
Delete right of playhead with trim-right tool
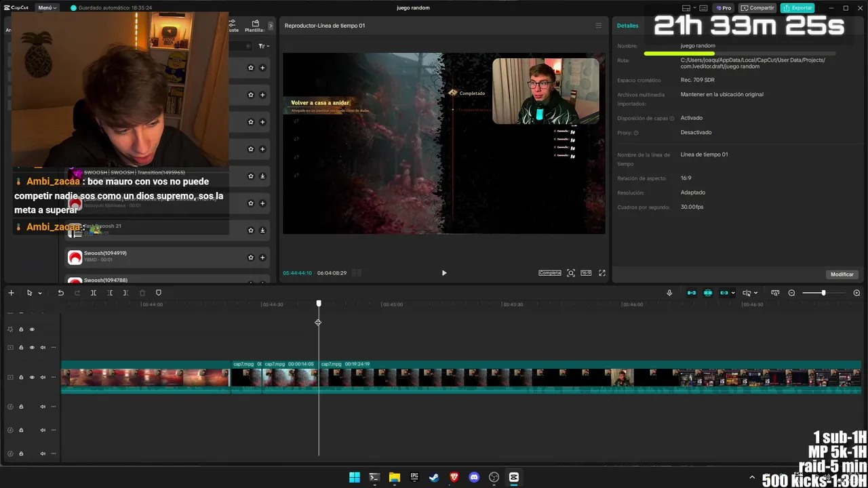pos(125,293)
